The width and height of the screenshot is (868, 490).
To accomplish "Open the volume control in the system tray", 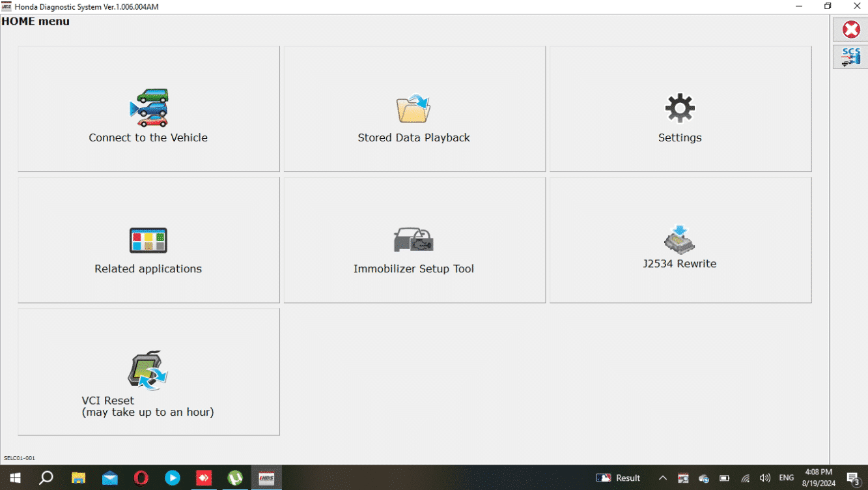I will [765, 478].
